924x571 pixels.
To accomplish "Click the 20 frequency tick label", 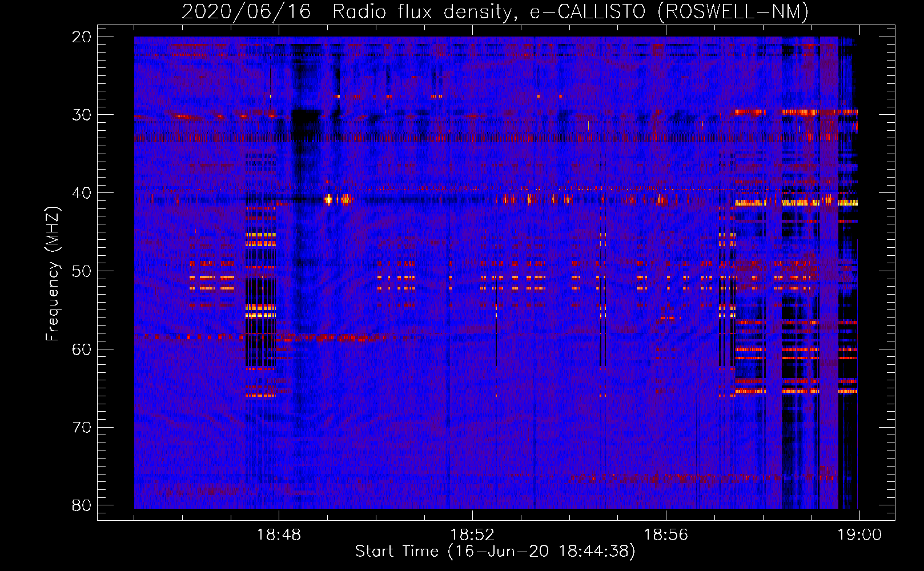I will pos(82,37).
